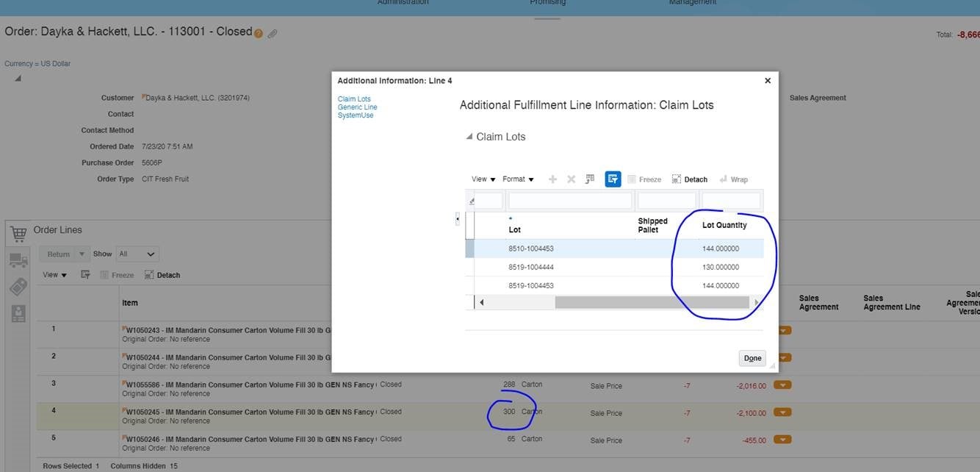
Task: Click the edit pencil icon beside the order title
Action: point(273,33)
